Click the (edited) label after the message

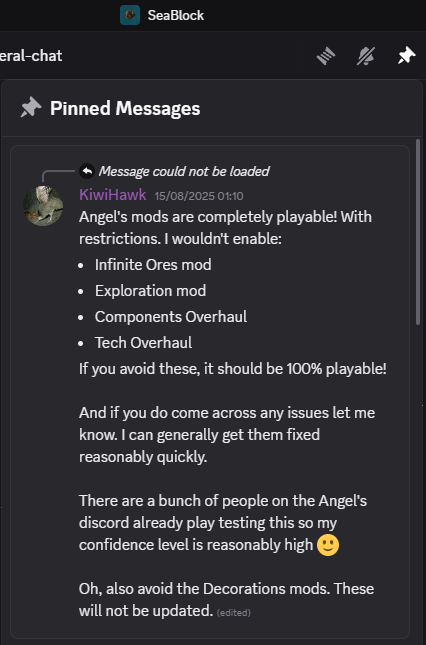(x=233, y=613)
